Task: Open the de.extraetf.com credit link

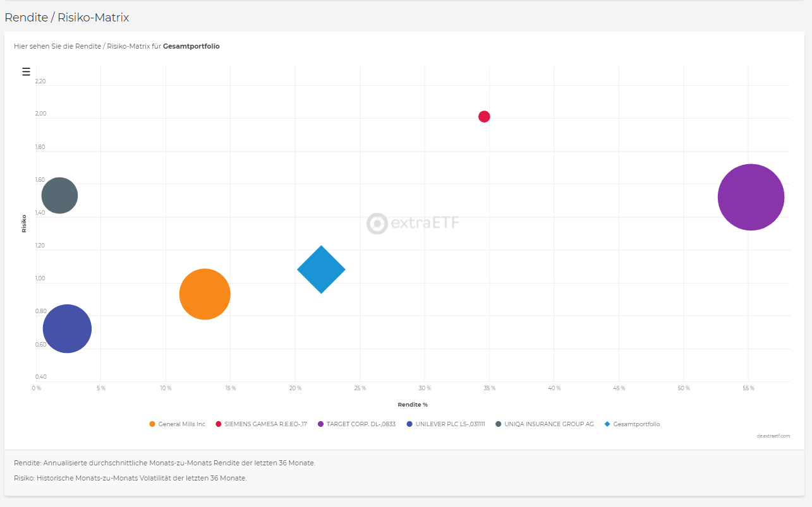Action: [773, 436]
